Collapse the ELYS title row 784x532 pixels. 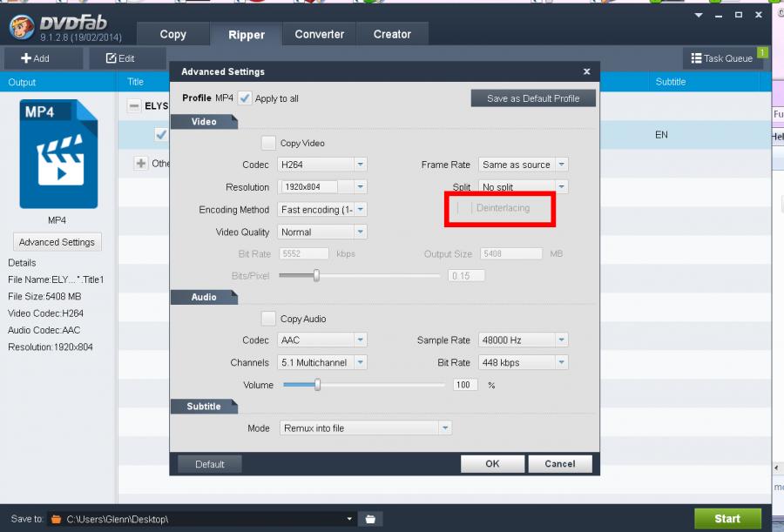(134, 106)
